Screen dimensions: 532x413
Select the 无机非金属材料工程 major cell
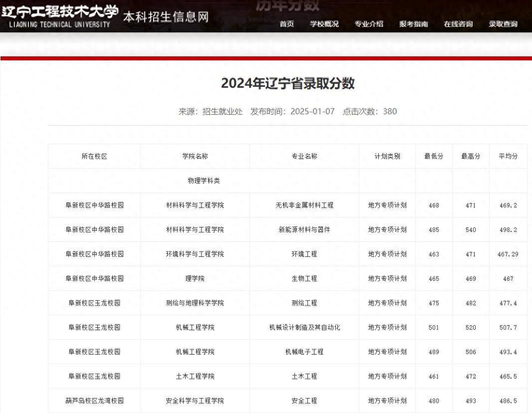(304, 205)
